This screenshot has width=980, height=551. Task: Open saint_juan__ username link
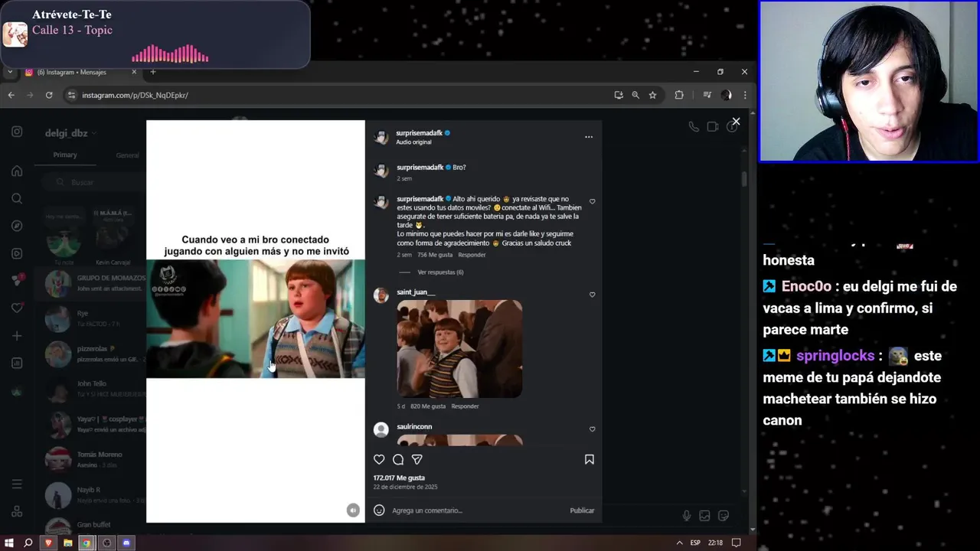pos(416,292)
